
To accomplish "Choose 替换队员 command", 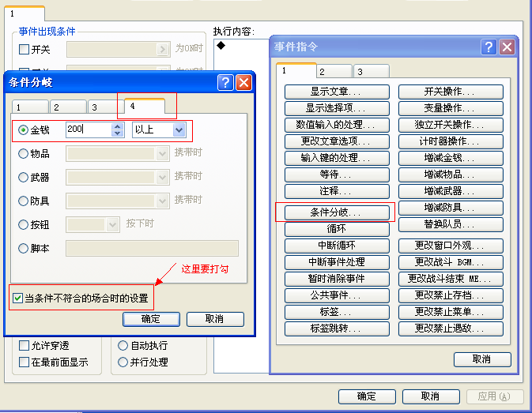I will pos(451,224).
